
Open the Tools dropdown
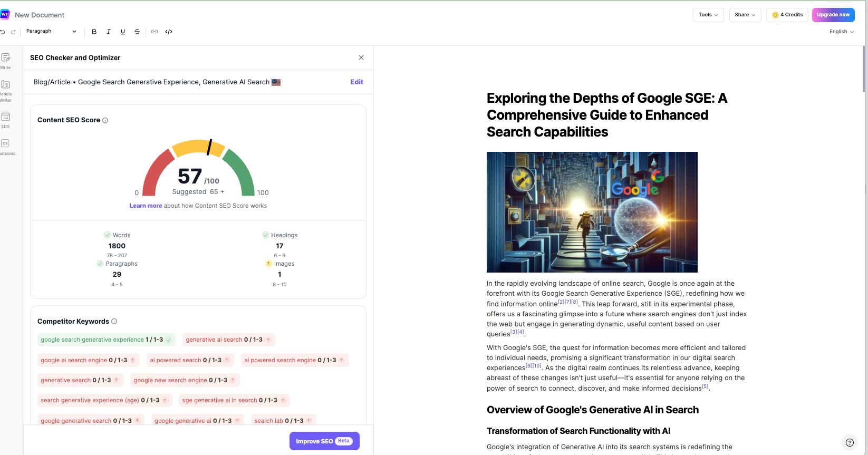click(708, 15)
